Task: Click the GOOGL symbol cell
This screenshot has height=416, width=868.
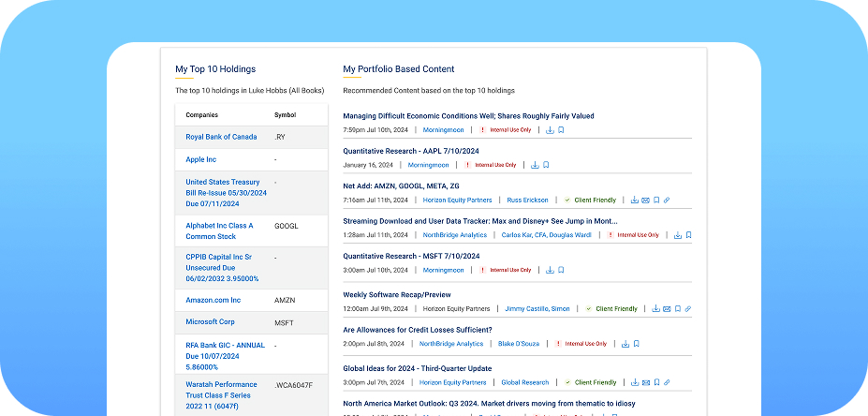Action: (287, 226)
